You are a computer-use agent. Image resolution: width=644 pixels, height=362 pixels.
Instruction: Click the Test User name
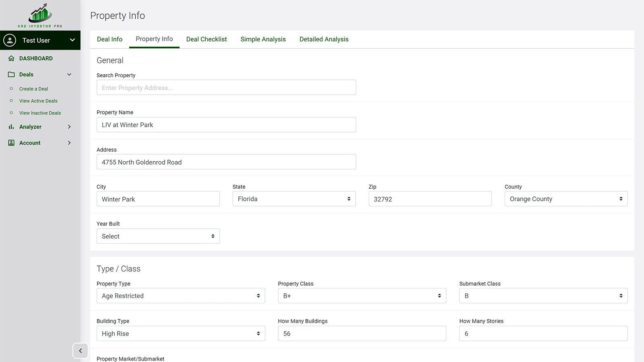[36, 40]
